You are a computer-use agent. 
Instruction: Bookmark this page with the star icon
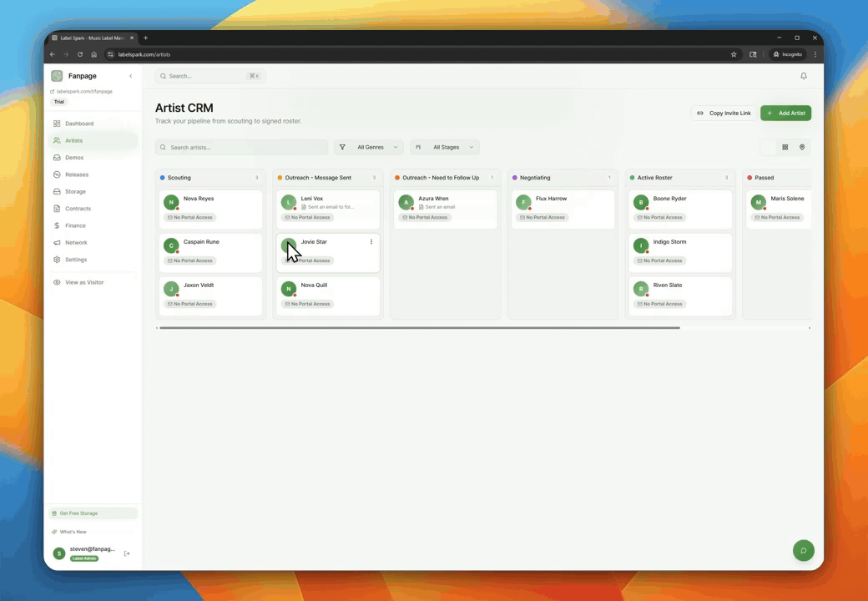tap(734, 54)
